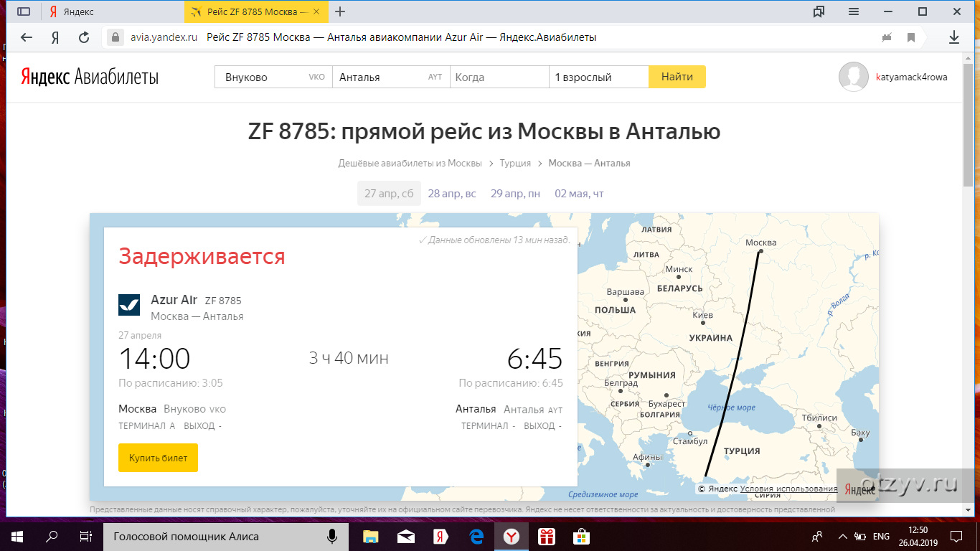
Task: Click the 14:00 departure time
Action: (x=154, y=359)
